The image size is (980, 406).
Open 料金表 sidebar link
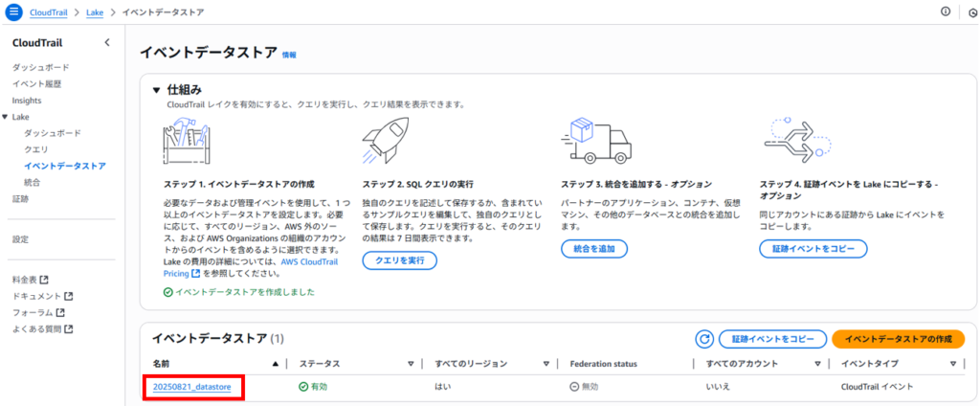coord(25,280)
